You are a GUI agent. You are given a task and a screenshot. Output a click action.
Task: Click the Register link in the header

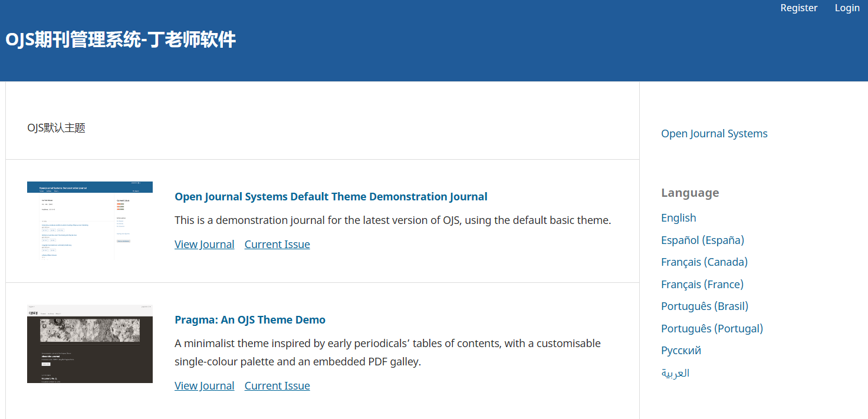(x=798, y=8)
